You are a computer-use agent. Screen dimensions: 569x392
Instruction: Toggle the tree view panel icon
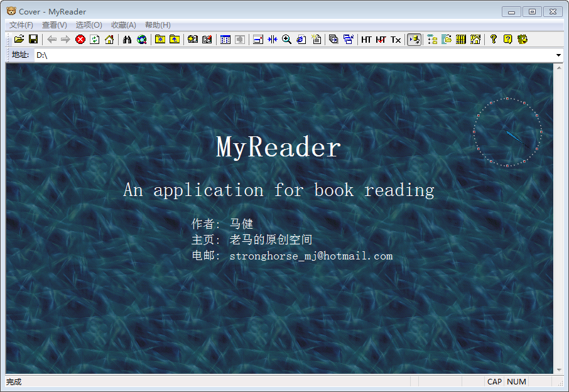pyautogui.click(x=432, y=40)
